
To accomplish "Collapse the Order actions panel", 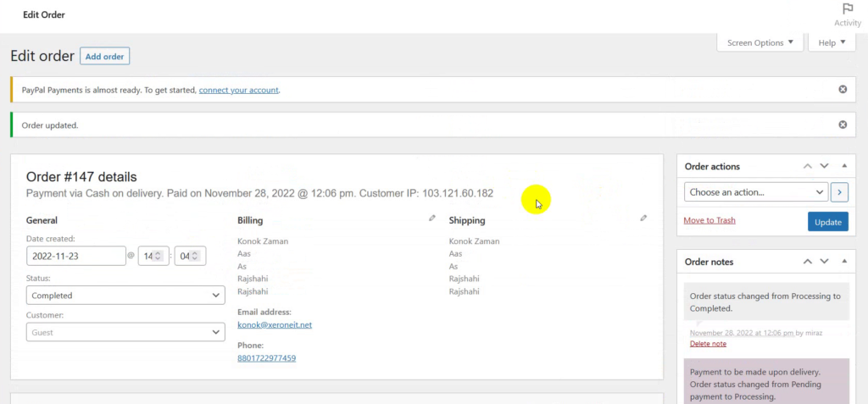I will pyautogui.click(x=844, y=166).
